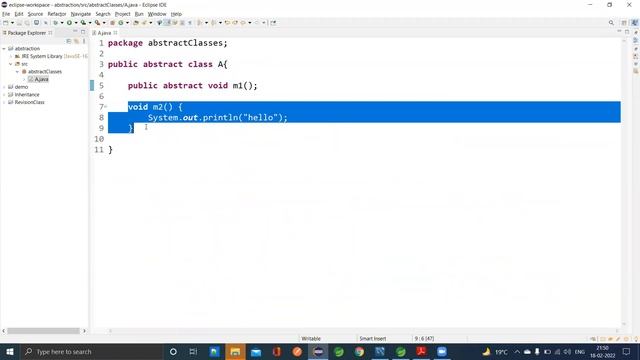The height and width of the screenshot is (360, 640).
Task: Collapse the abstraction project node
Action: tap(4, 49)
